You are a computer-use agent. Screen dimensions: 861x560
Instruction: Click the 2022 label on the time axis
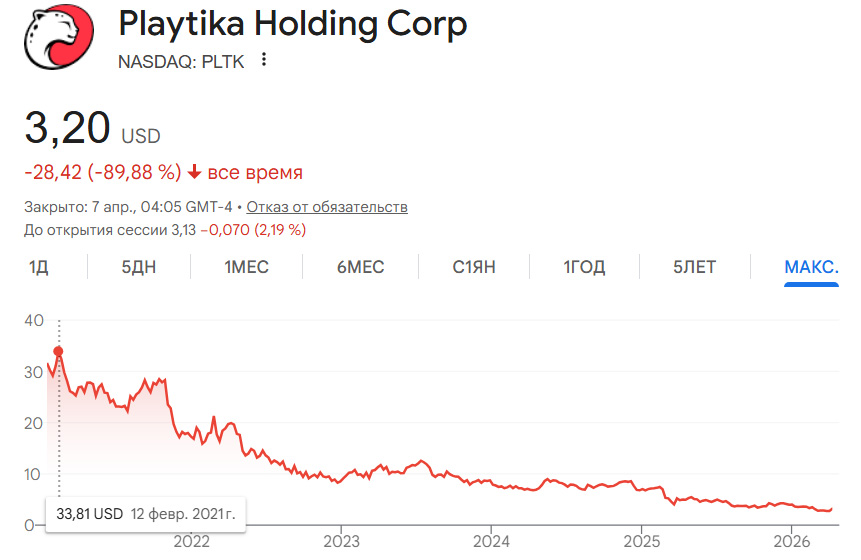[191, 543]
